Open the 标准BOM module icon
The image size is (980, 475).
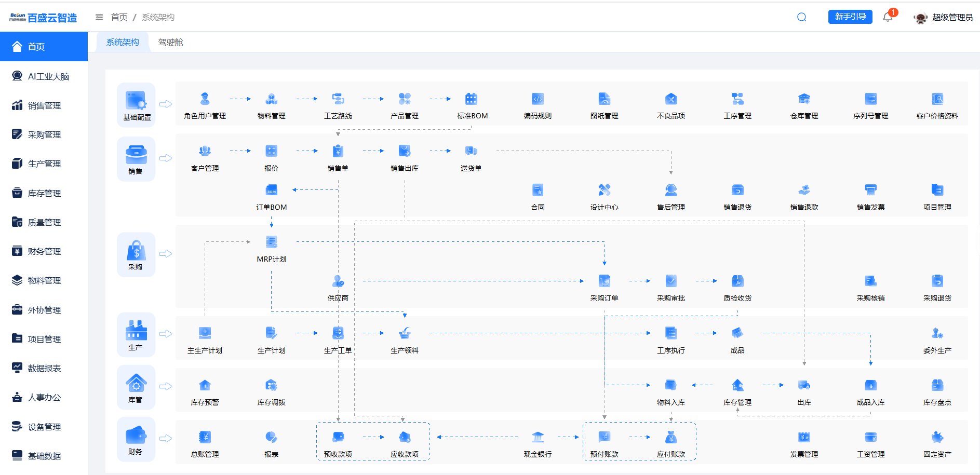click(x=471, y=99)
